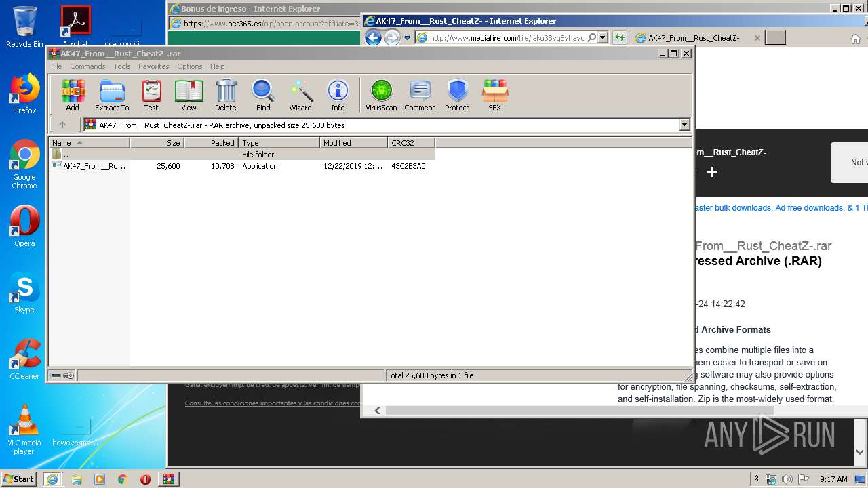Open the Options menu
This screenshot has height=488, width=868.
(x=190, y=66)
